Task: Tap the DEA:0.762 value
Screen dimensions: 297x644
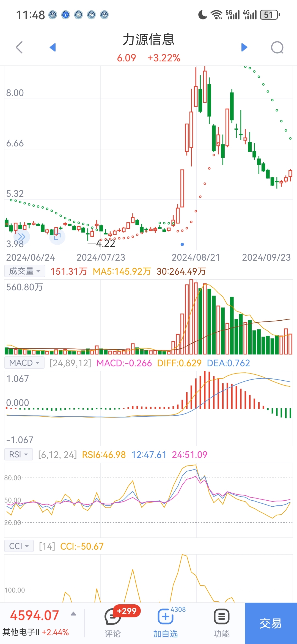Action: pyautogui.click(x=228, y=363)
